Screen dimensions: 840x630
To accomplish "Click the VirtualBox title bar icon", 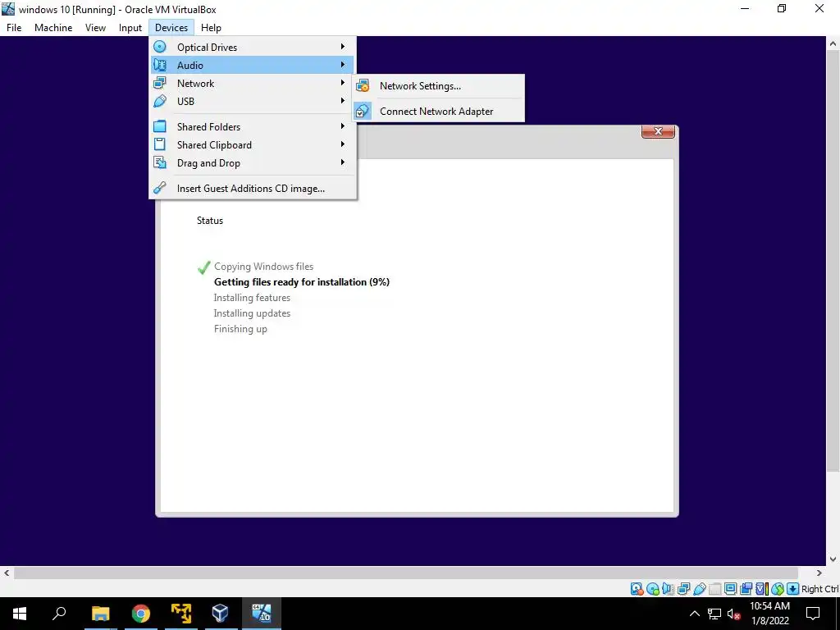I will point(8,8).
